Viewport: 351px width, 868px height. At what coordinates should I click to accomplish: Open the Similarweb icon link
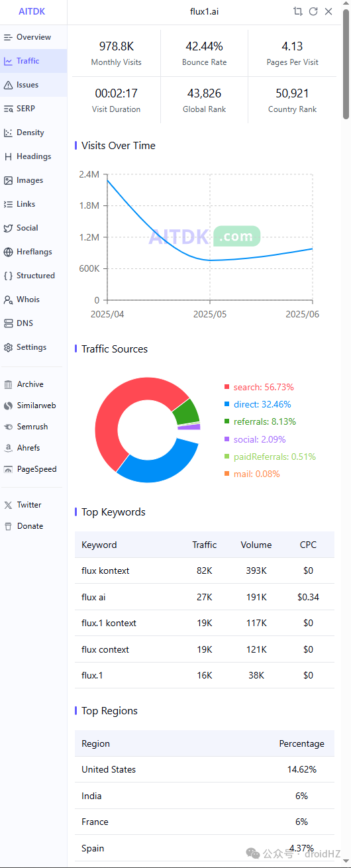[8, 406]
